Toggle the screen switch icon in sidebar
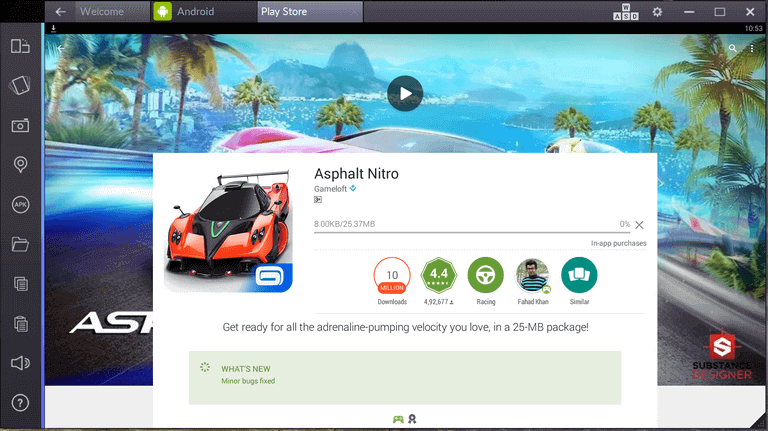768x431 pixels. coord(20,46)
